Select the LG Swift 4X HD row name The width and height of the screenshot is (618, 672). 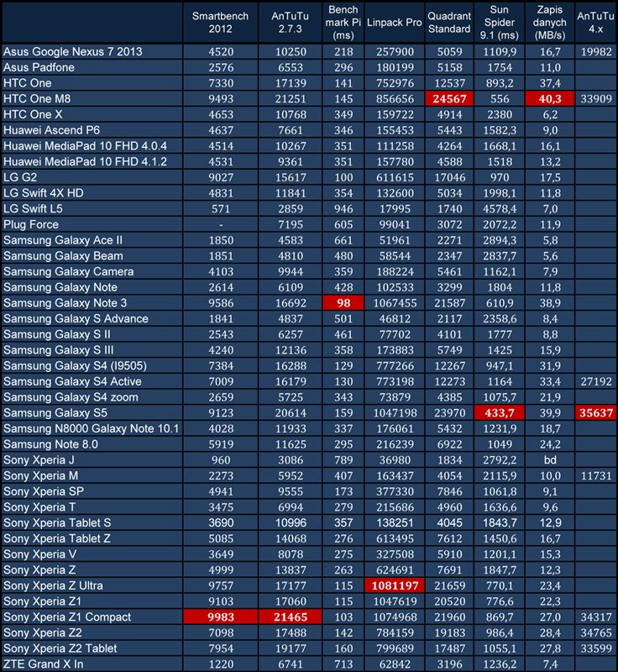tap(44, 193)
